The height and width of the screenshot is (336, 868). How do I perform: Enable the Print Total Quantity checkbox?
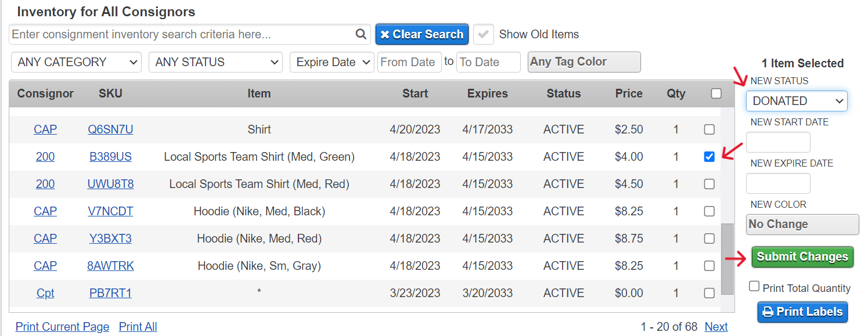[754, 286]
